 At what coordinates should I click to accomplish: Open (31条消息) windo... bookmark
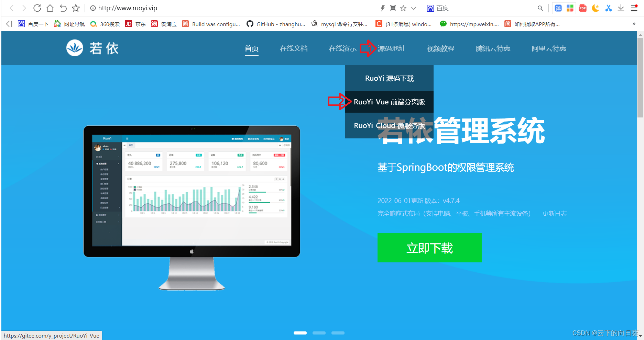pyautogui.click(x=404, y=24)
